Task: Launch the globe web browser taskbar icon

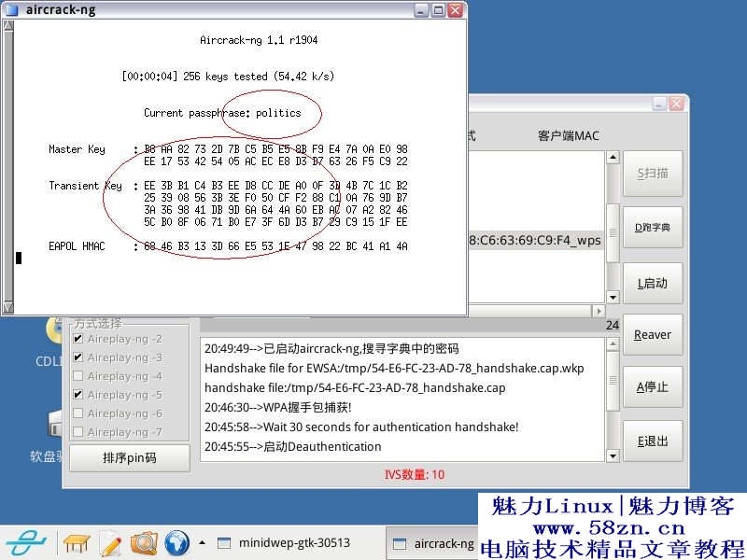Action: point(176,543)
